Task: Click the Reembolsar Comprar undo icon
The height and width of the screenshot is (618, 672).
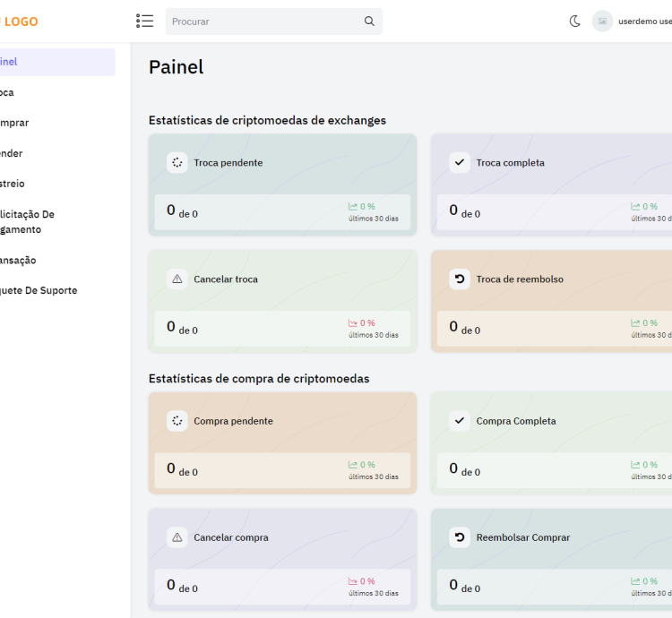Action: (460, 537)
